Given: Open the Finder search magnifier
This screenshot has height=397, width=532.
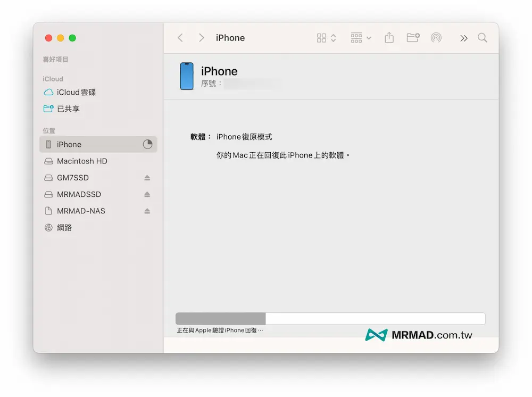Looking at the screenshot, I should pyautogui.click(x=483, y=38).
